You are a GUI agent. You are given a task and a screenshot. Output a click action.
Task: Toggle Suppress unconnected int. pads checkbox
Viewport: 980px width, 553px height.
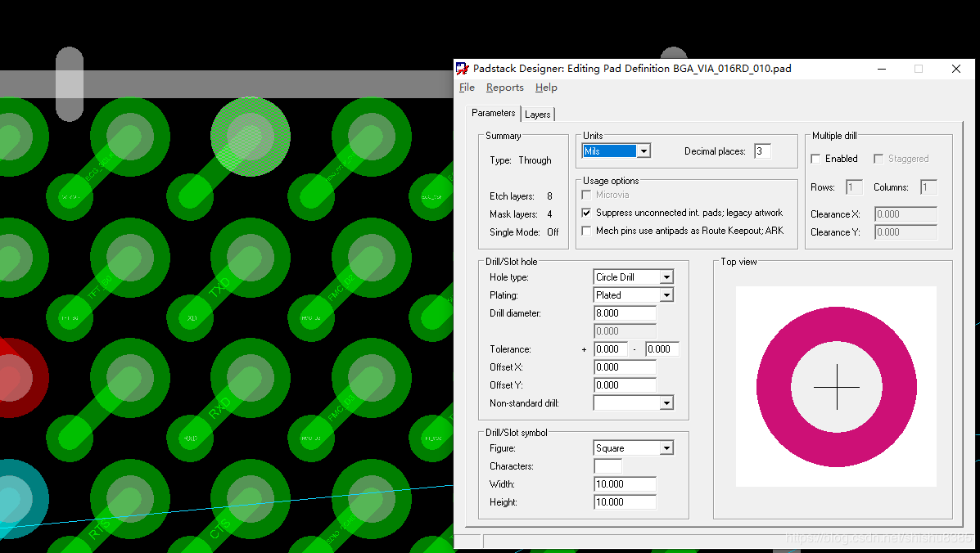click(586, 213)
